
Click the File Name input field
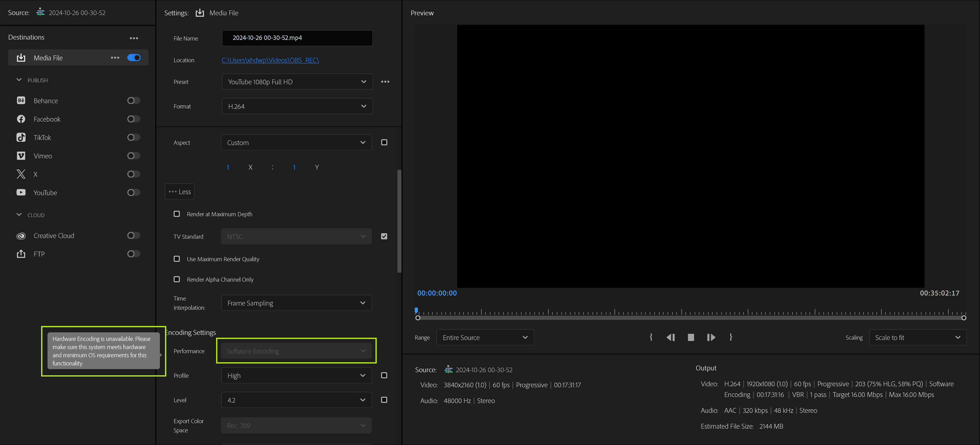click(297, 38)
